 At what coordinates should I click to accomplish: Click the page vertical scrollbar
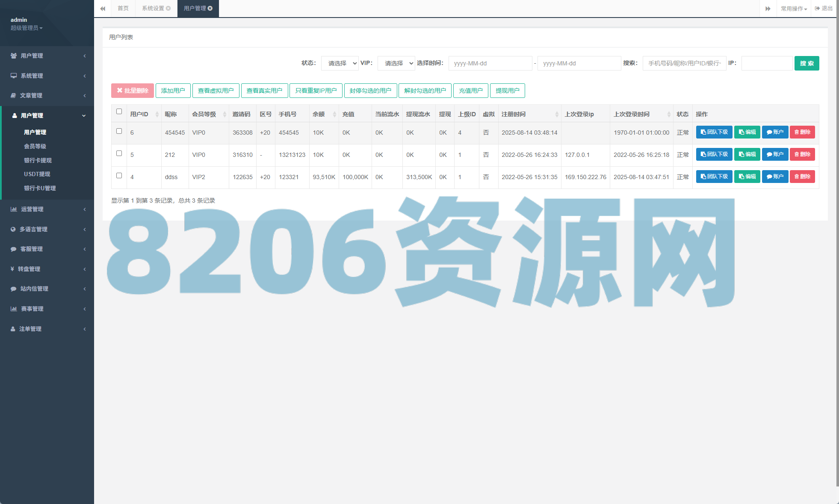point(837,244)
